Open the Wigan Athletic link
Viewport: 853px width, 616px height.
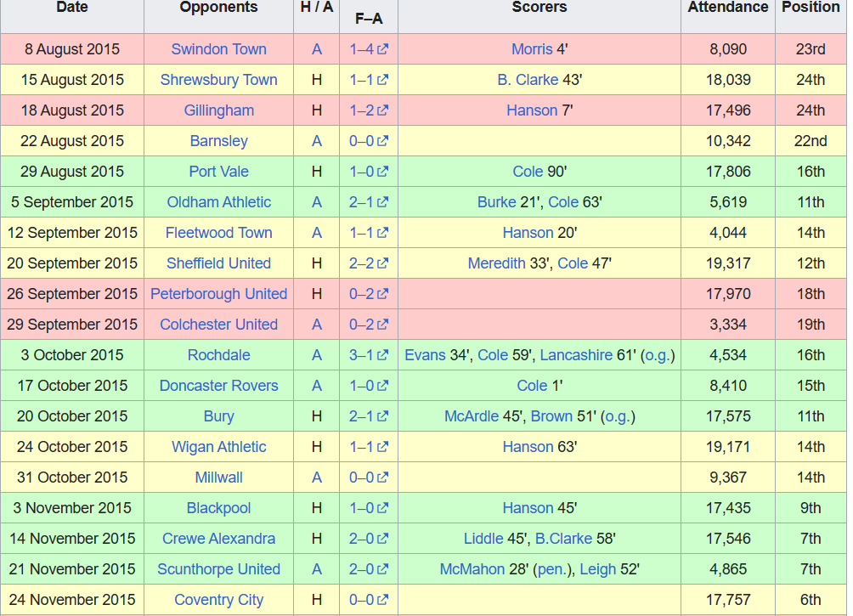pyautogui.click(x=218, y=447)
